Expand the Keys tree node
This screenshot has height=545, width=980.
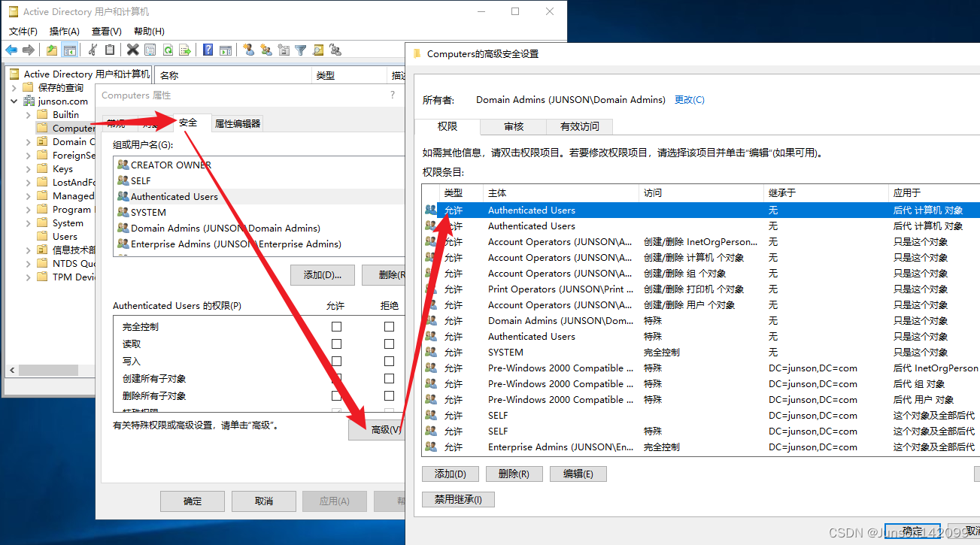click(28, 168)
